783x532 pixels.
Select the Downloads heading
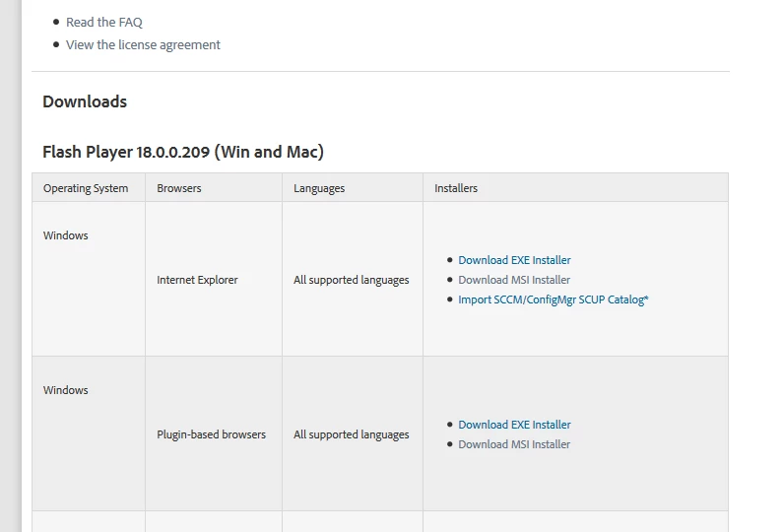point(85,101)
